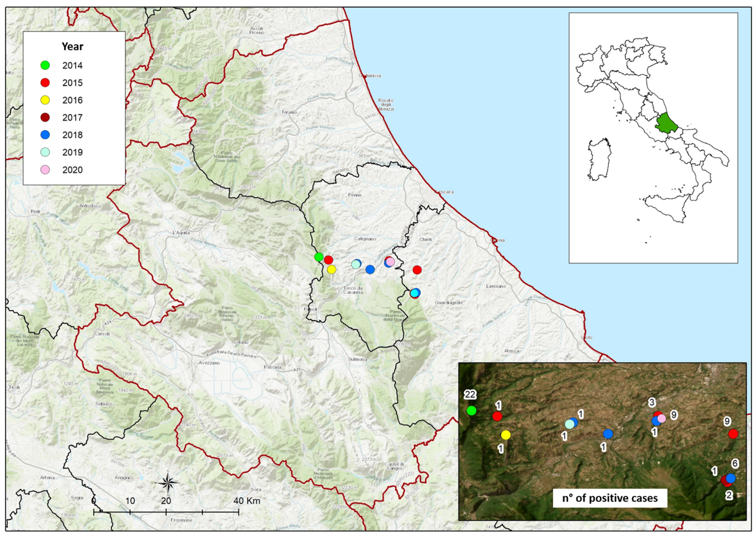The image size is (756, 536).
Task: Click the "40 Km" scale bar label
Action: point(247,501)
